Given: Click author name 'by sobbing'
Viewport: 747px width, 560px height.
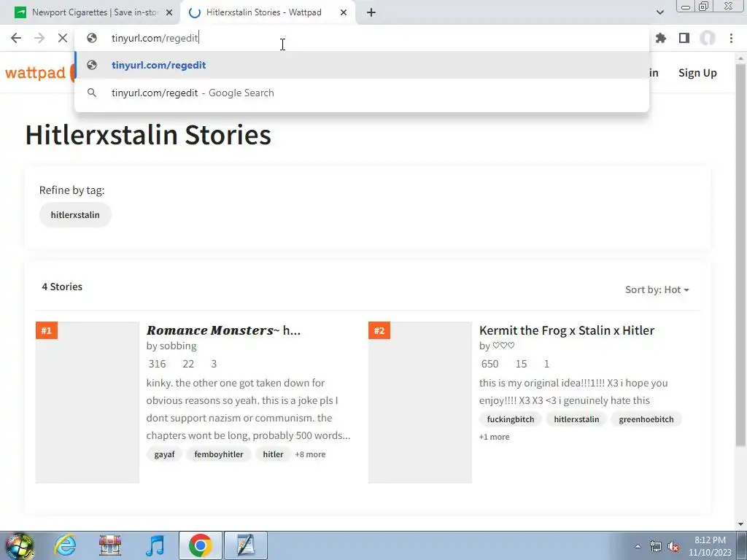Looking at the screenshot, I should point(171,346).
